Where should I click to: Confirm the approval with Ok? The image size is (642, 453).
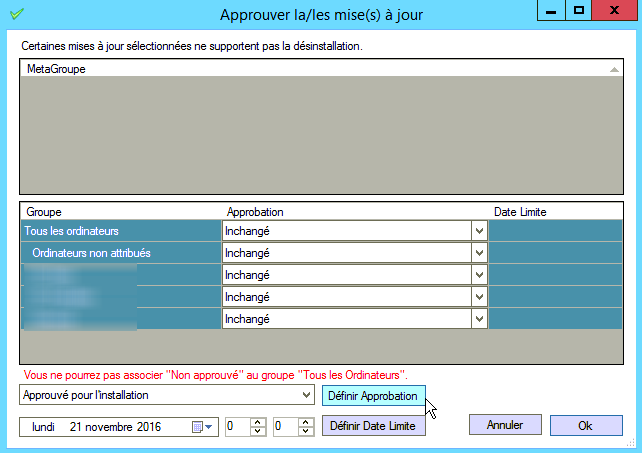pos(585,425)
